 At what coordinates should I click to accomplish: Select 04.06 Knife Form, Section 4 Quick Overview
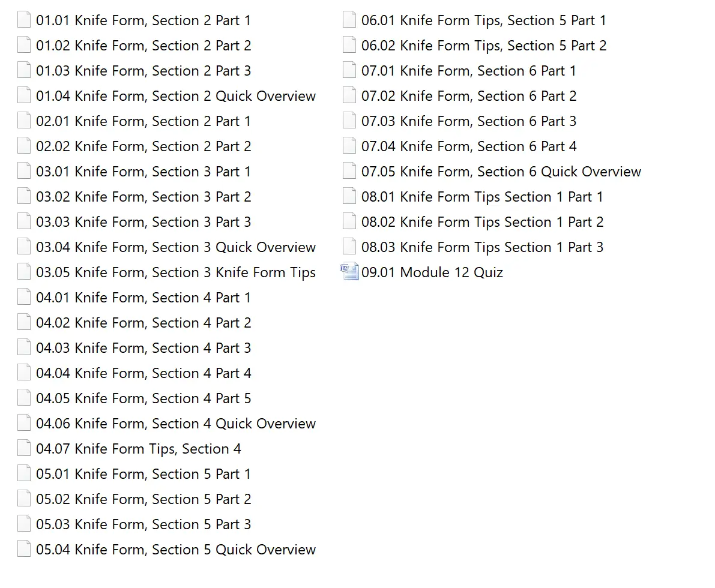(x=175, y=424)
